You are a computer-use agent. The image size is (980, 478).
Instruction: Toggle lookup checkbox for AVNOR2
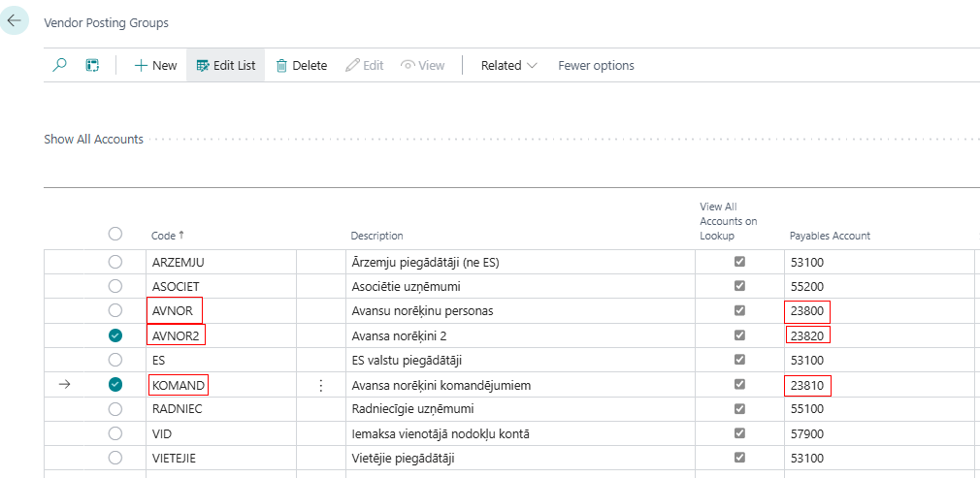click(740, 335)
